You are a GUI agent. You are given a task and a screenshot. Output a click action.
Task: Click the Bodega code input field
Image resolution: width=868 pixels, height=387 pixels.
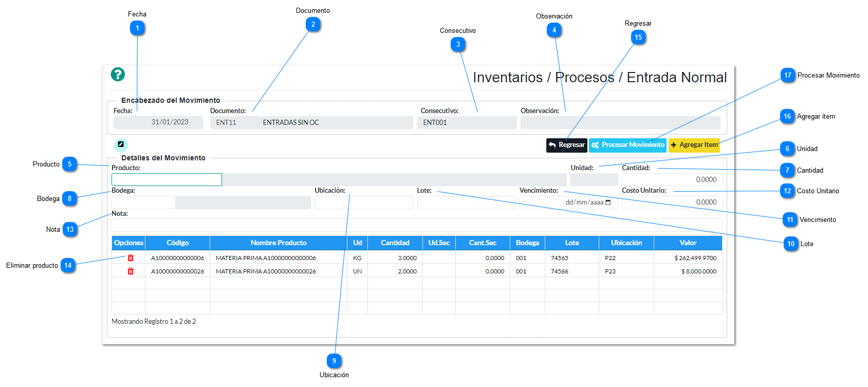click(x=143, y=202)
